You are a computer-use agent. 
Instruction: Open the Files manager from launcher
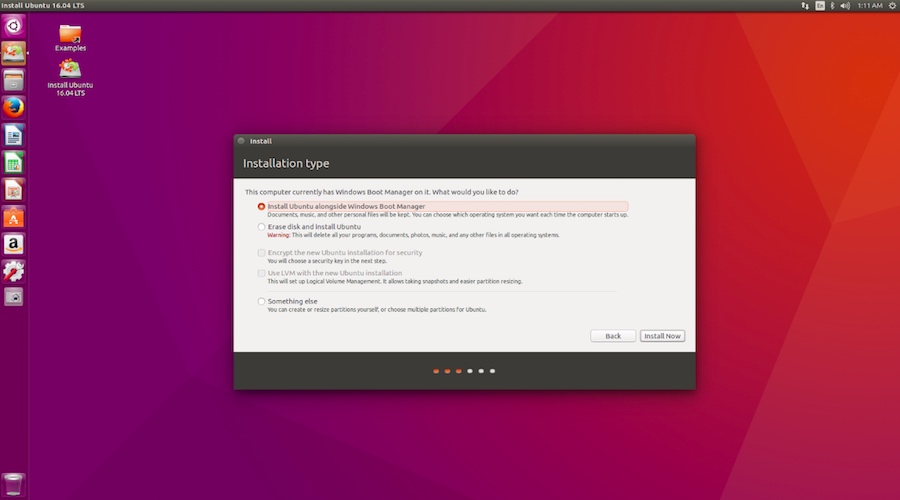(13, 80)
